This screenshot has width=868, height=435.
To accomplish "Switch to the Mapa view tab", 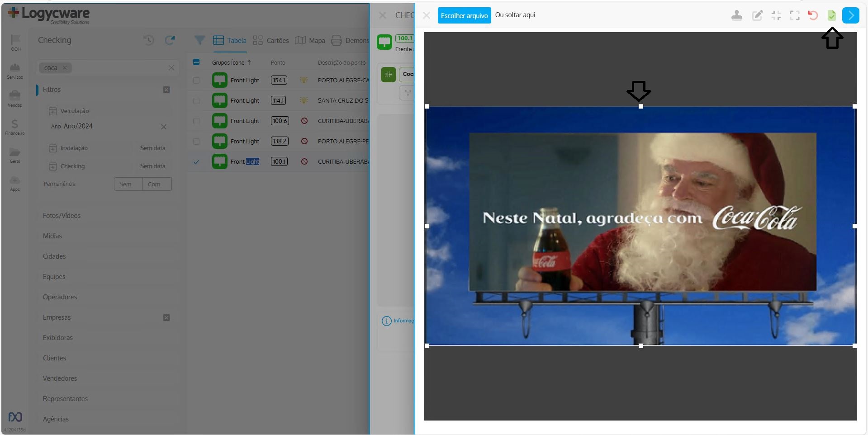I will [310, 40].
